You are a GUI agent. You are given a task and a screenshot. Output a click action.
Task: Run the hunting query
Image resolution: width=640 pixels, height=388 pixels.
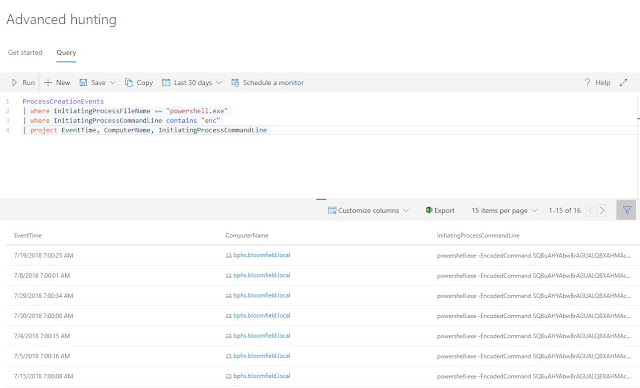click(x=23, y=83)
